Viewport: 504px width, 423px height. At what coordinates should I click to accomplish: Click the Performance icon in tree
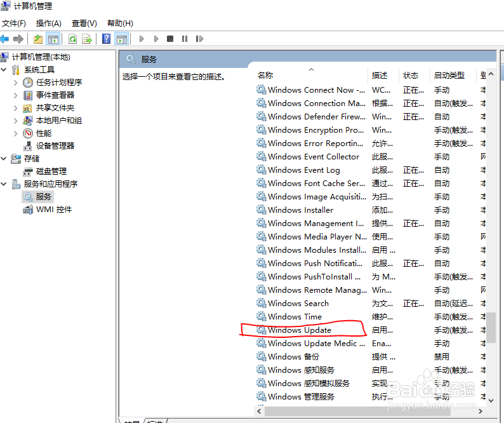coord(28,133)
